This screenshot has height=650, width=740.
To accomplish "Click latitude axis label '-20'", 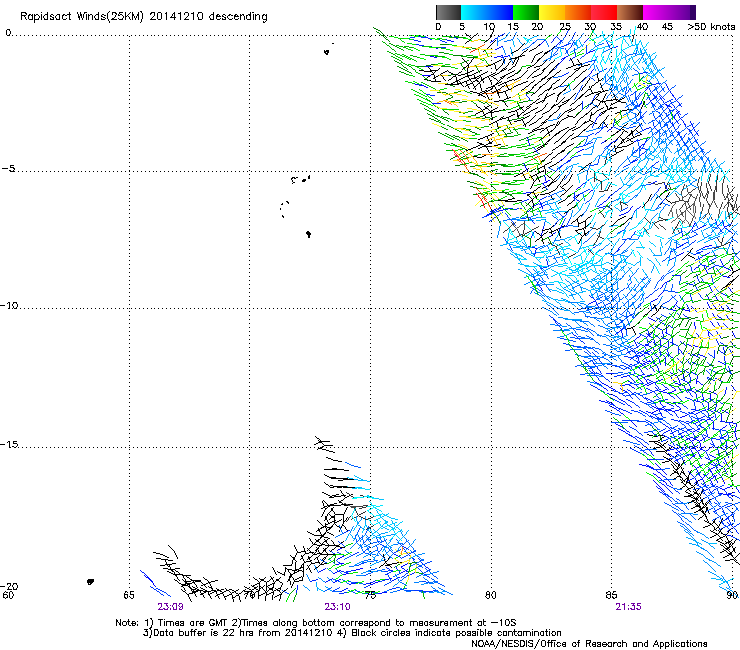I will click(x=9, y=586).
